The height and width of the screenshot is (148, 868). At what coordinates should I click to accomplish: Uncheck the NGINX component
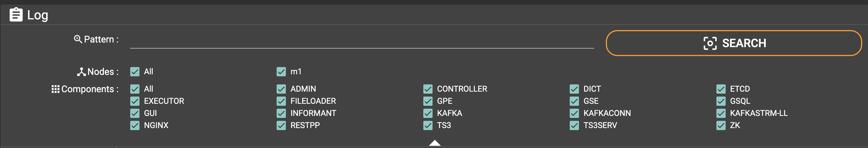(135, 125)
